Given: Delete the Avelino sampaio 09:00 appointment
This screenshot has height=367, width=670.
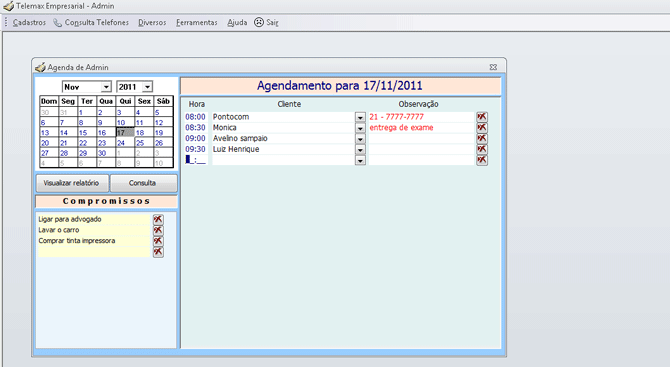Looking at the screenshot, I should (x=482, y=138).
